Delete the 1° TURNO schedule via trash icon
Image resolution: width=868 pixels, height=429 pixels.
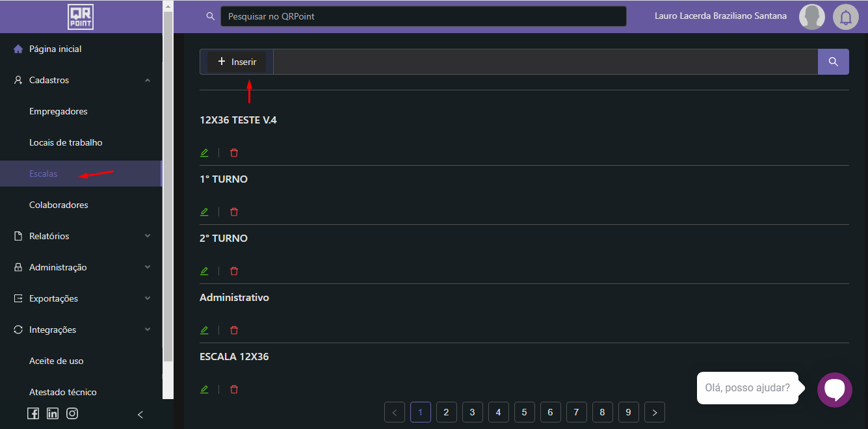pyautogui.click(x=234, y=212)
